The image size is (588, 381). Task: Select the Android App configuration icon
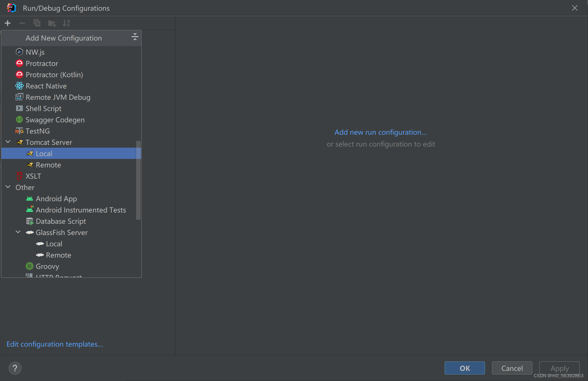[x=30, y=198]
